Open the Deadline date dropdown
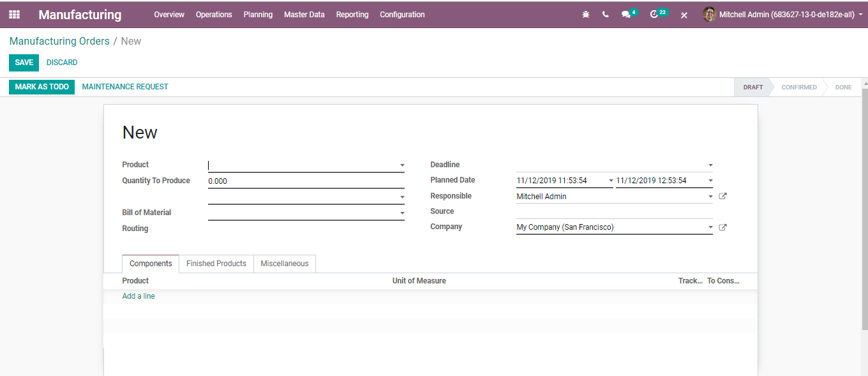 (x=710, y=165)
